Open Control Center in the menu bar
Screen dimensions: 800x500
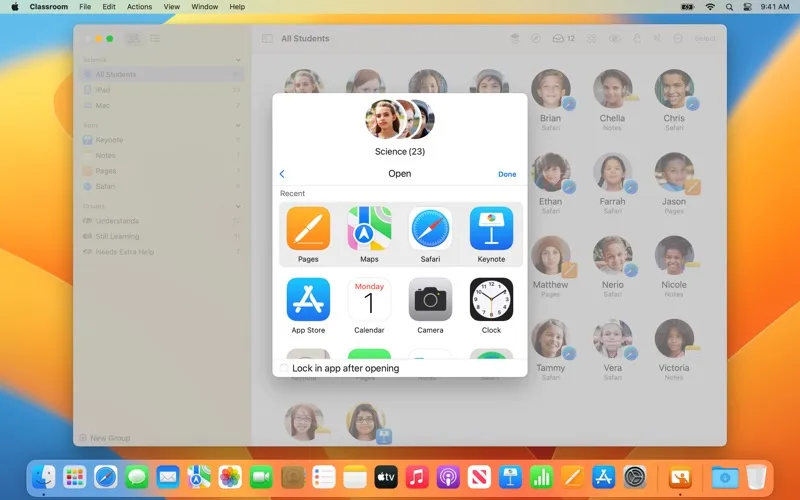tap(747, 7)
